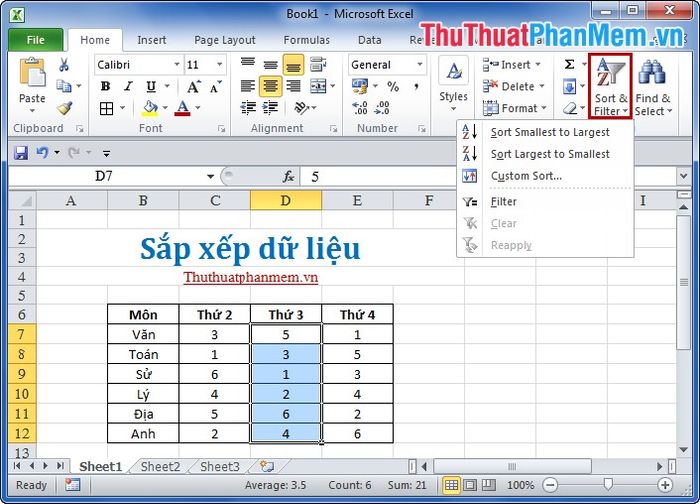Click the Increase Decimal icon

click(360, 108)
